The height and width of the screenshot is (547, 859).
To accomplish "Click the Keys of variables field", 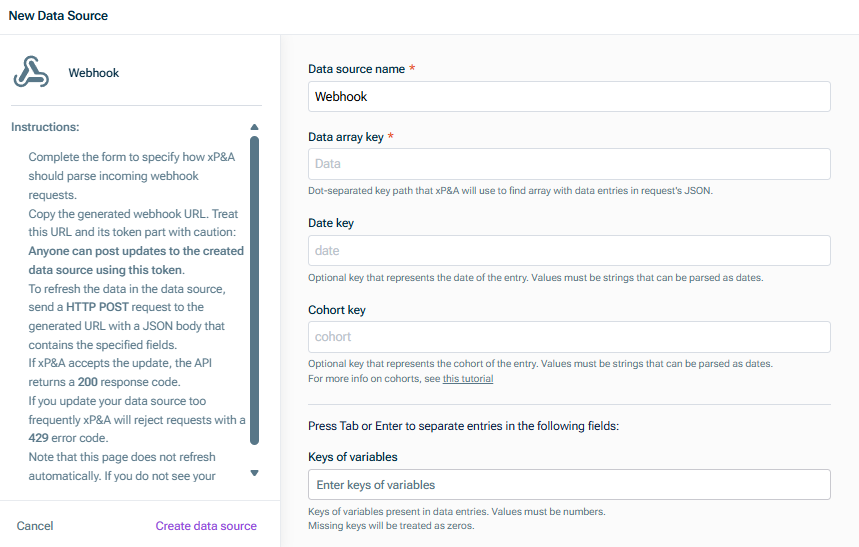I will click(x=569, y=485).
